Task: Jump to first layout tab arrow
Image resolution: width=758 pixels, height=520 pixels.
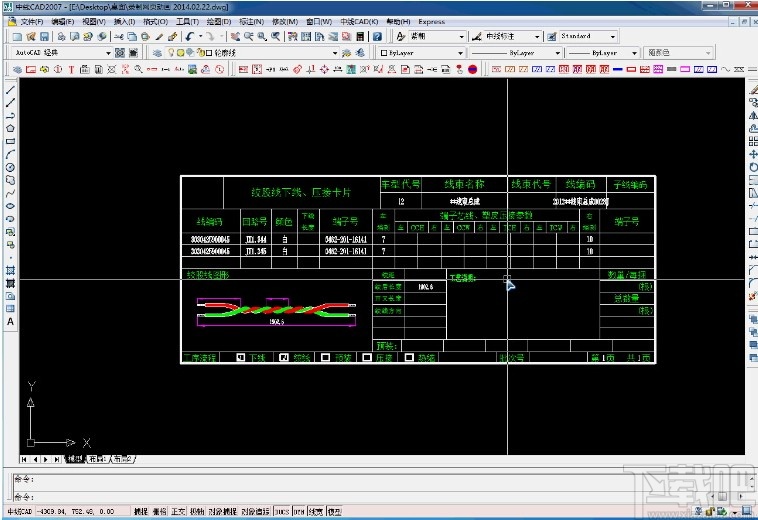Action: point(24,459)
